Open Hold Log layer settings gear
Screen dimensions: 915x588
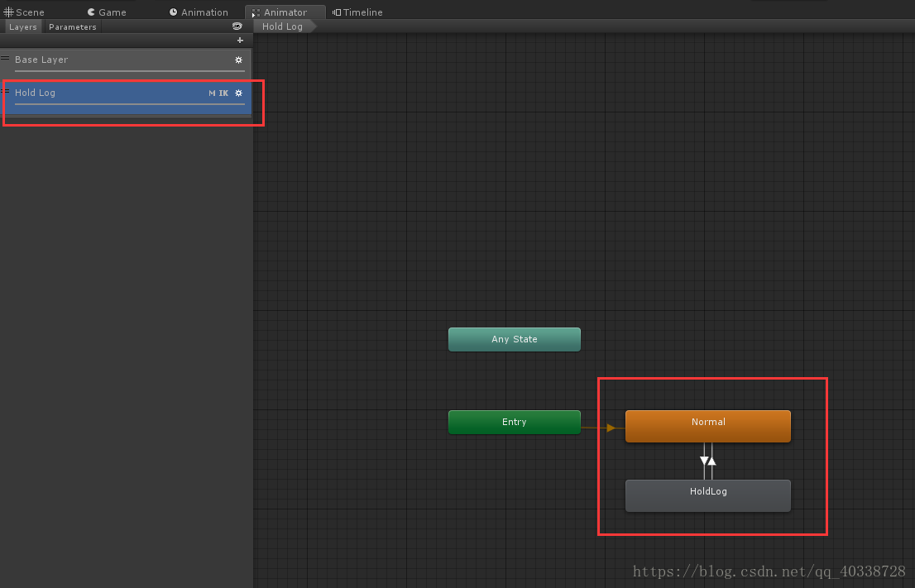coord(238,93)
